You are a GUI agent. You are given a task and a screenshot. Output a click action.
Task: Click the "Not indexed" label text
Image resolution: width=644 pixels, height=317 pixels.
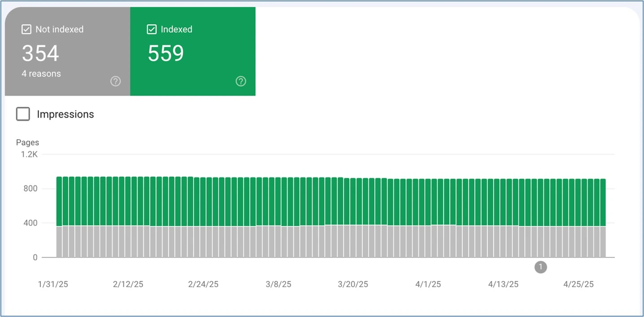tap(59, 30)
